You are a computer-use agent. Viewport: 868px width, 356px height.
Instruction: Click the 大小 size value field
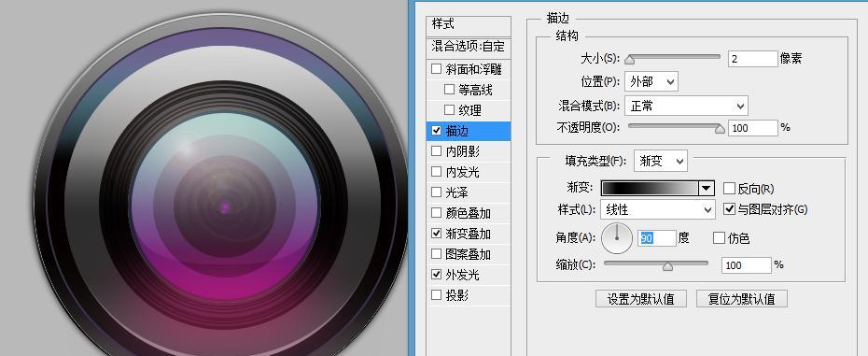(x=753, y=59)
